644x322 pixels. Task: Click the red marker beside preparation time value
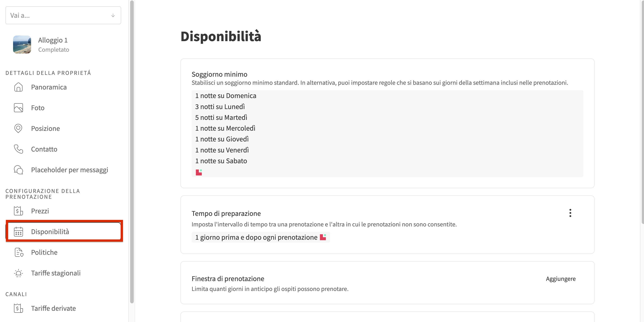323,237
